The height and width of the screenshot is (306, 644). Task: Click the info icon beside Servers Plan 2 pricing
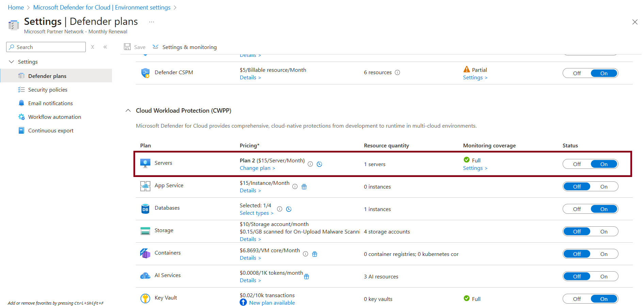coord(310,164)
